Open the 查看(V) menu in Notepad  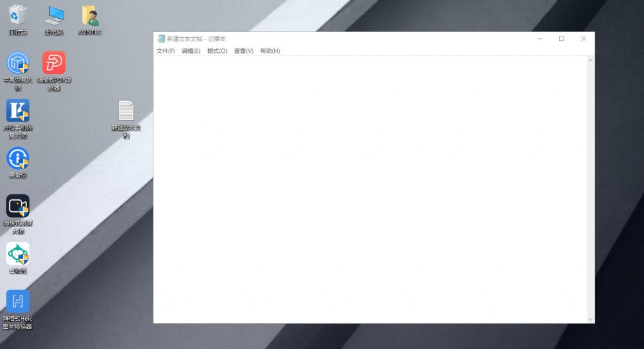[x=243, y=51]
